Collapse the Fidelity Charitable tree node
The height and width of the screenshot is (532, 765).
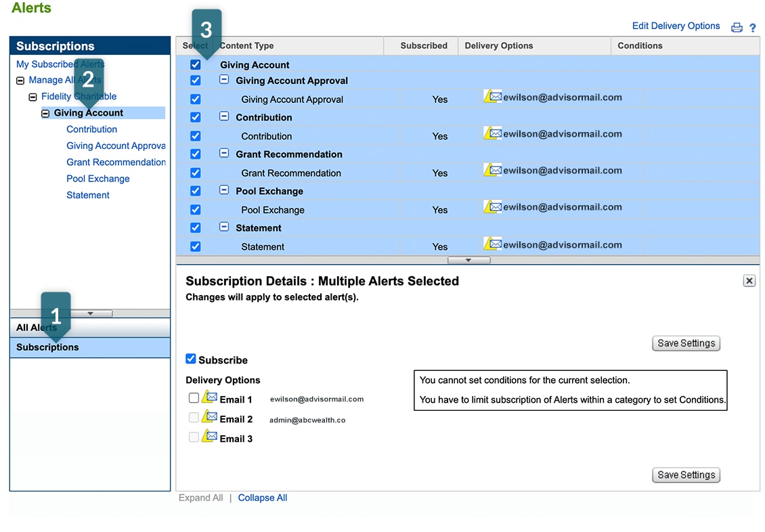tap(32, 97)
